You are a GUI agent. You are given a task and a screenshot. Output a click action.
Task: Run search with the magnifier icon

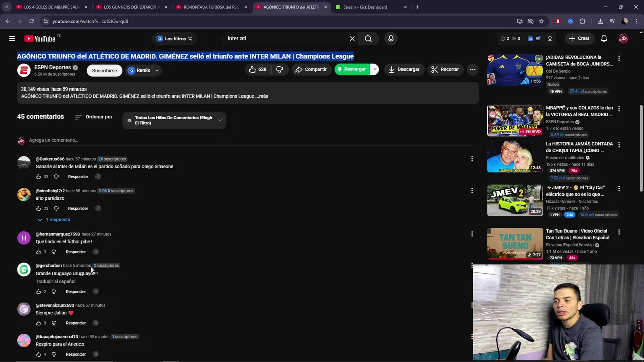click(x=368, y=38)
